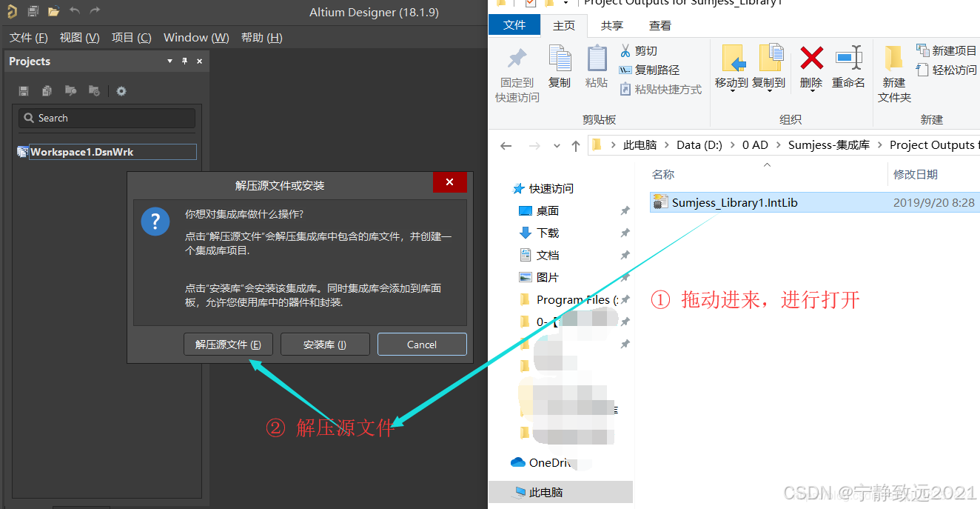Screen dimensions: 980x509
Task: Open Projects panel settings gear
Action: point(121,91)
